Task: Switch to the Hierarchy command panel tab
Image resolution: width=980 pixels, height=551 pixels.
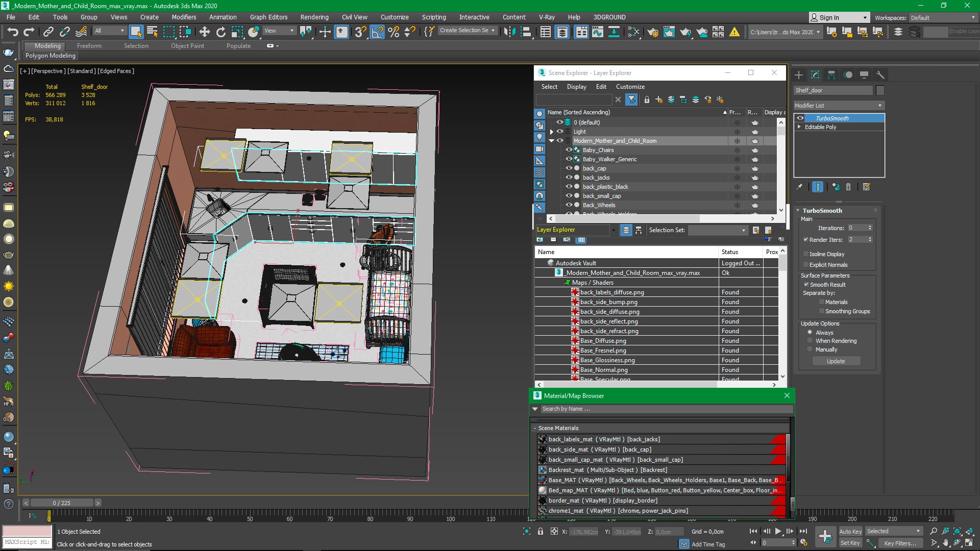Action: click(831, 75)
